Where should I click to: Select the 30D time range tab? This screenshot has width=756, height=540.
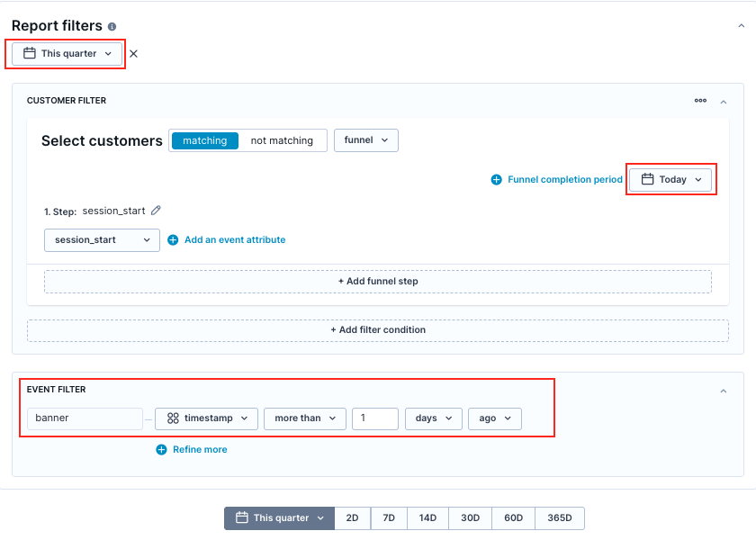470,517
